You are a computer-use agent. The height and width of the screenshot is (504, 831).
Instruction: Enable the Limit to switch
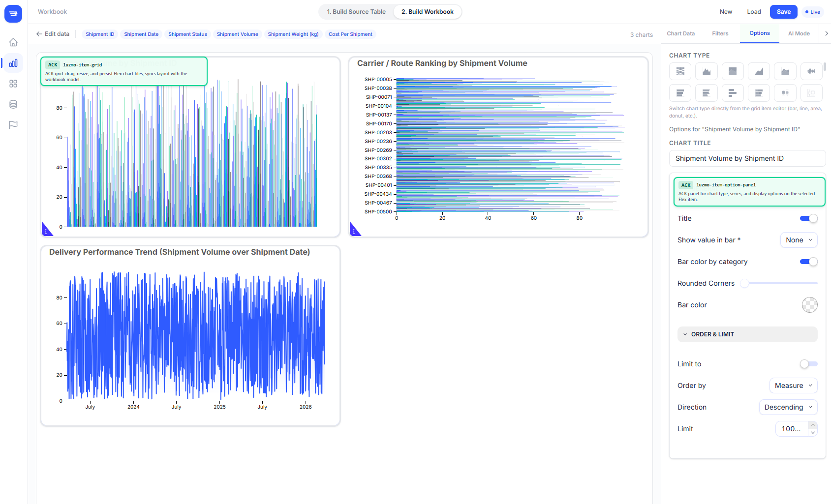coord(808,364)
